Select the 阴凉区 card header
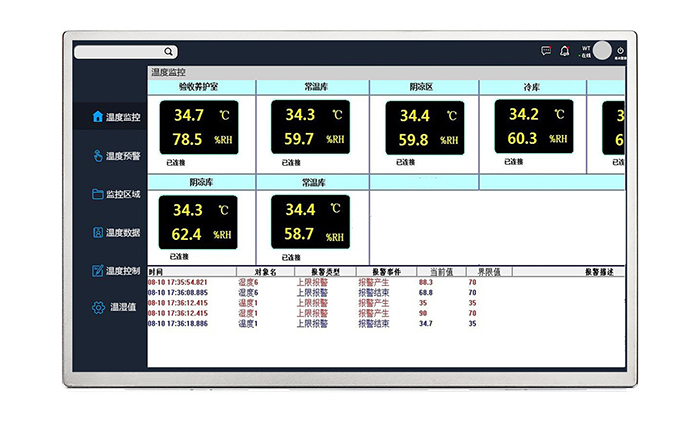The width and height of the screenshot is (700, 428). [x=424, y=87]
